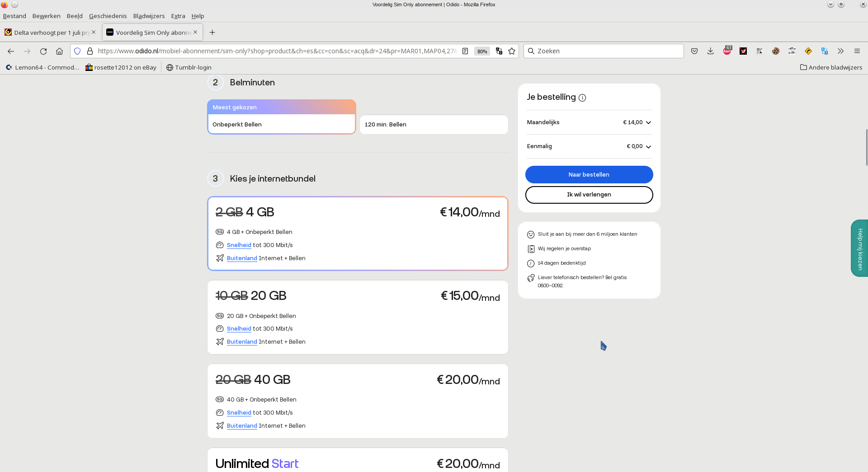Choose the 4 GB bundle card

click(x=358, y=234)
